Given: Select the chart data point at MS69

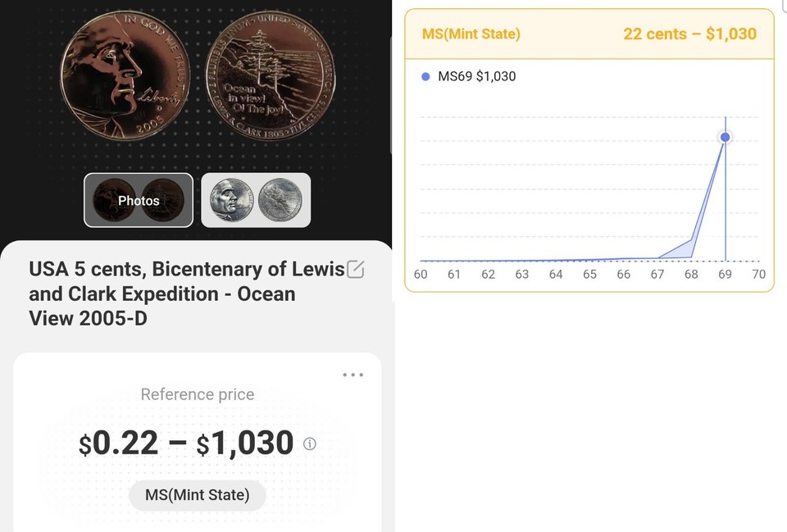Looking at the screenshot, I should coord(725,137).
